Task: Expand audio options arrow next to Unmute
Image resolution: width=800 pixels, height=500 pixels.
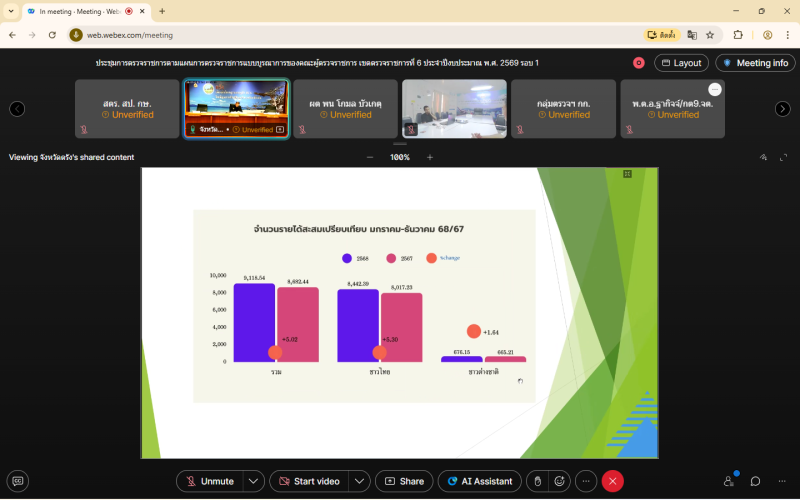Action: tap(254, 481)
